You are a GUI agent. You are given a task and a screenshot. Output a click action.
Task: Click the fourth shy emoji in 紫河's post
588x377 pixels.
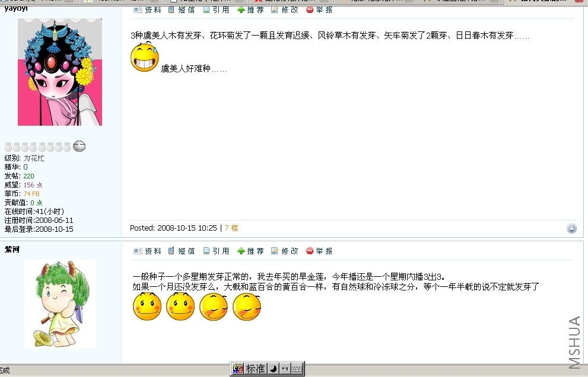click(x=247, y=307)
